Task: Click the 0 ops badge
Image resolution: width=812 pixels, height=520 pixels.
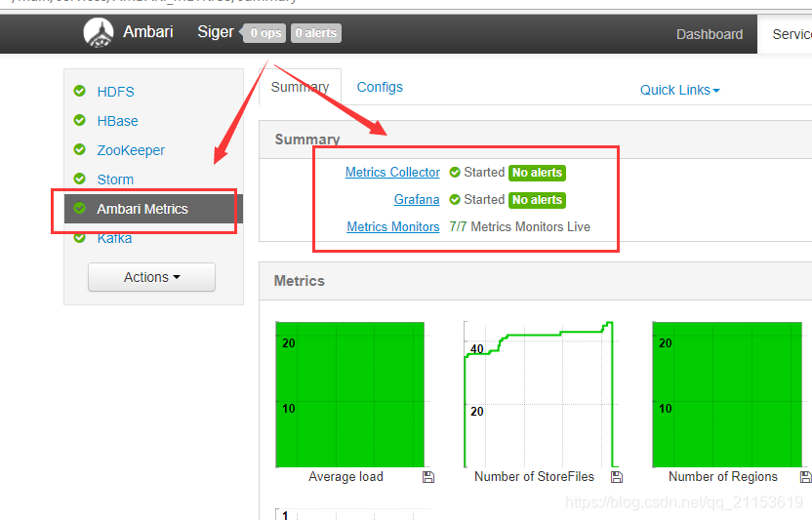Action: [265, 33]
